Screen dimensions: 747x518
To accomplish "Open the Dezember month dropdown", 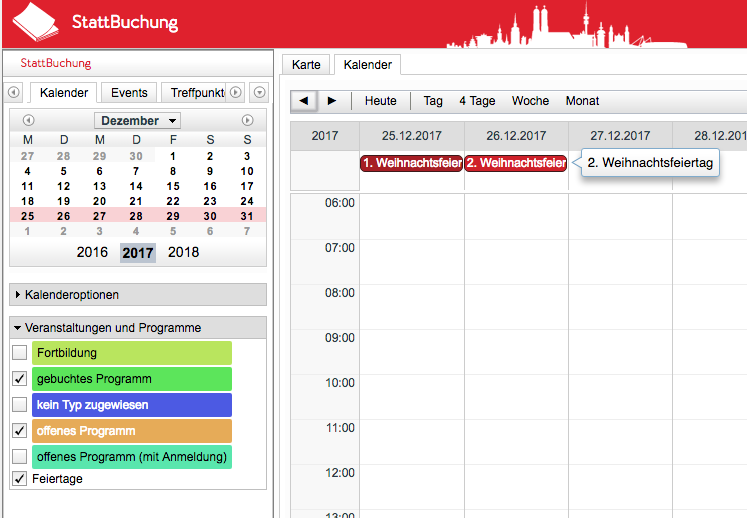I will click(137, 121).
